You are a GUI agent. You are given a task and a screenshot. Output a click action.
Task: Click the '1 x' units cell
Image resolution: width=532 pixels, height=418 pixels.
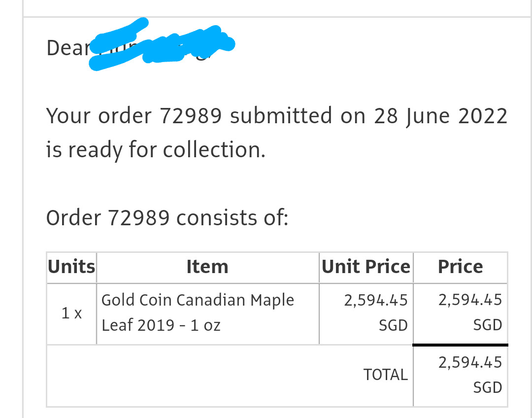click(x=71, y=313)
